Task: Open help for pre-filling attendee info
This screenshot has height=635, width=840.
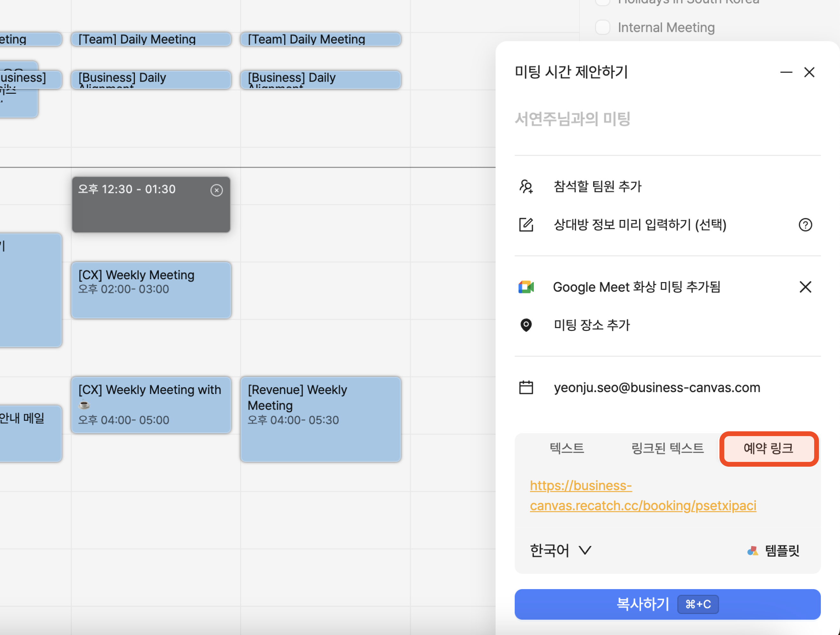Action: point(805,225)
